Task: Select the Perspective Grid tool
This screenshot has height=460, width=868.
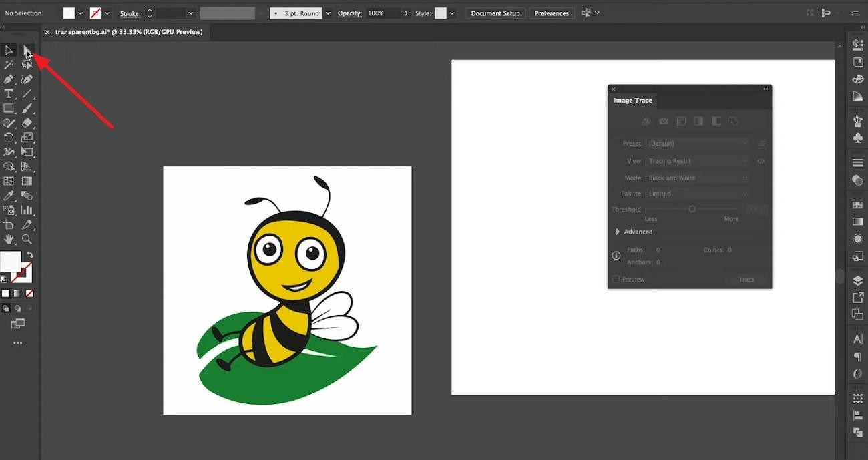Action: (x=27, y=166)
